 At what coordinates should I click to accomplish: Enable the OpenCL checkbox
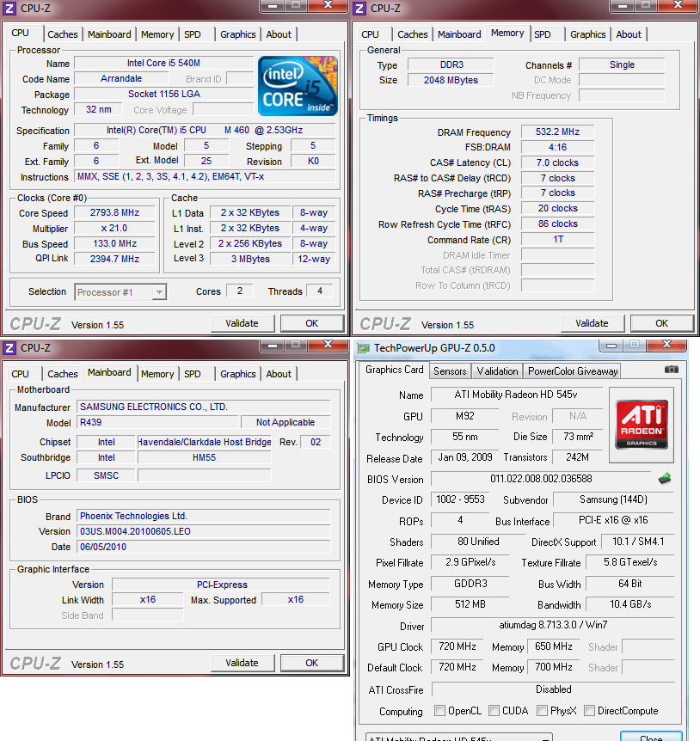[439, 710]
